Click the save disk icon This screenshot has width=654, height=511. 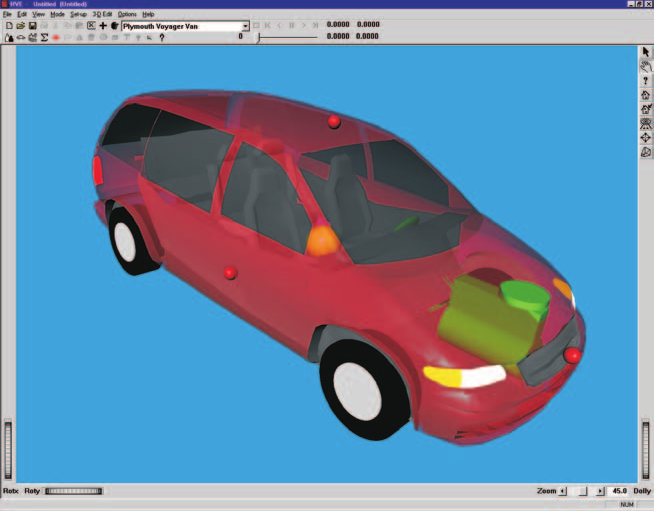point(32,26)
